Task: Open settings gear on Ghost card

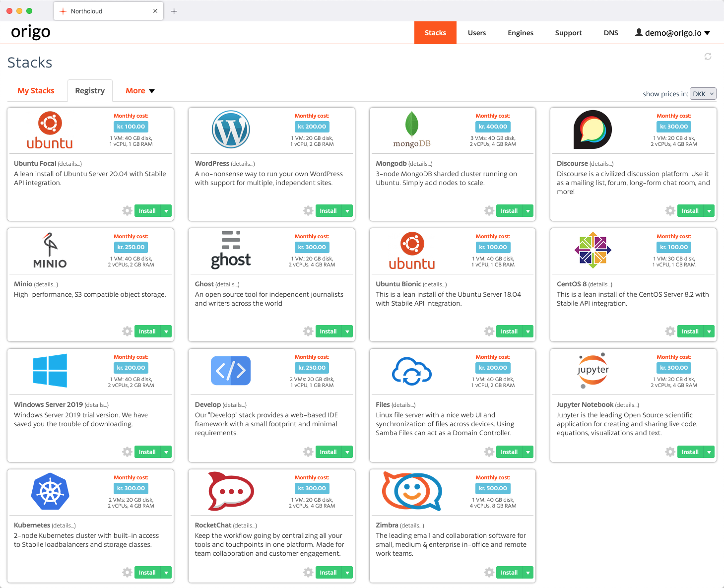Action: [x=308, y=331]
